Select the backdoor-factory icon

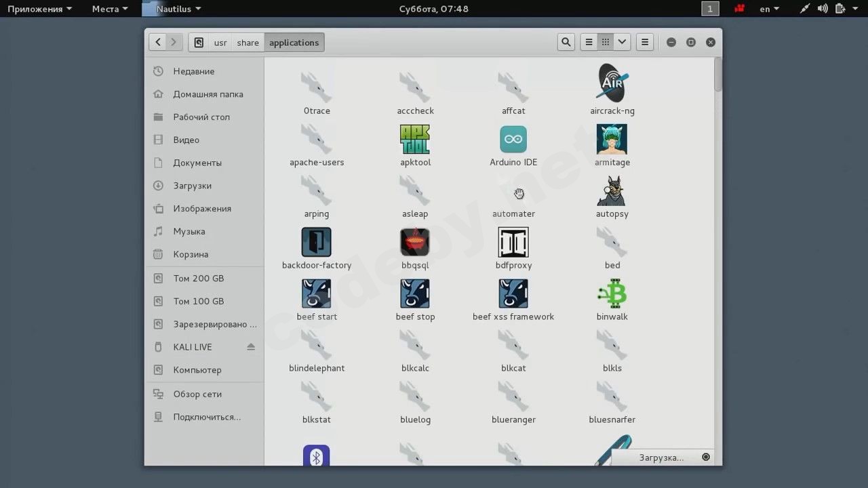[x=316, y=243]
